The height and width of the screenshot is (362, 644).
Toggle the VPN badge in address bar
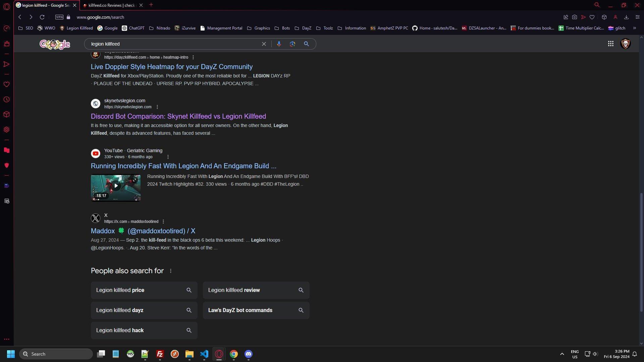pyautogui.click(x=59, y=17)
